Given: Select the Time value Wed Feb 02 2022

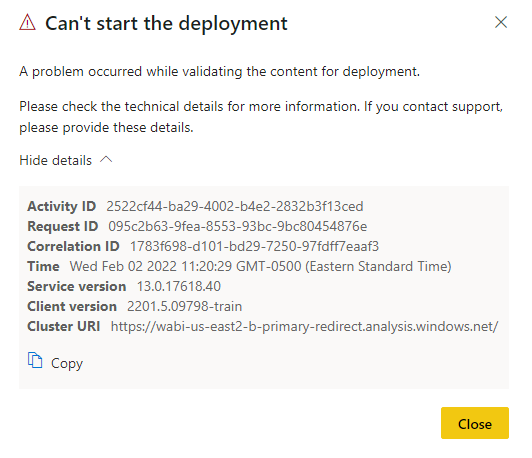Looking at the screenshot, I should click(261, 266).
